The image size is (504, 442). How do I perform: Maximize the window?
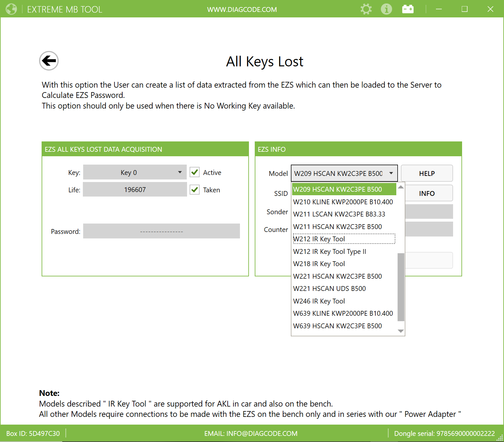[464, 9]
